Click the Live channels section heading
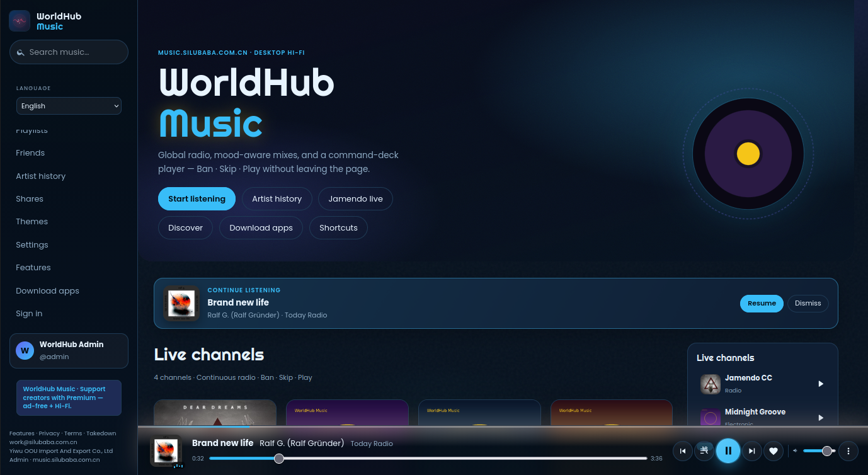Screen dimensions: 868x475 click(x=209, y=355)
